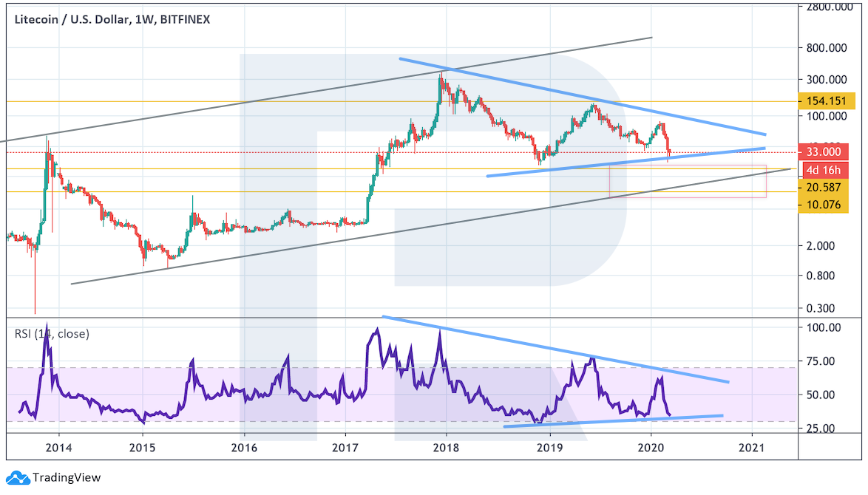Select the 10.076 yellow price level tag

point(823,204)
